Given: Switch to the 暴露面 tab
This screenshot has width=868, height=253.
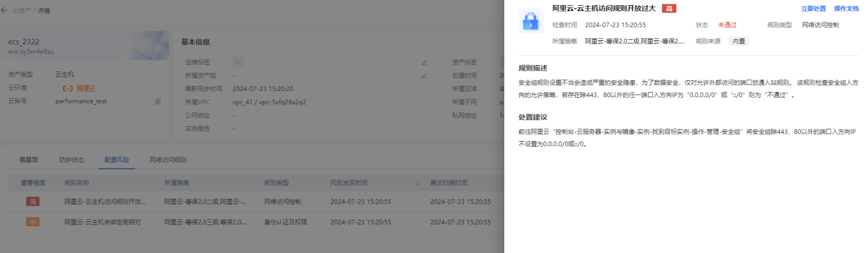Looking at the screenshot, I should click(28, 160).
